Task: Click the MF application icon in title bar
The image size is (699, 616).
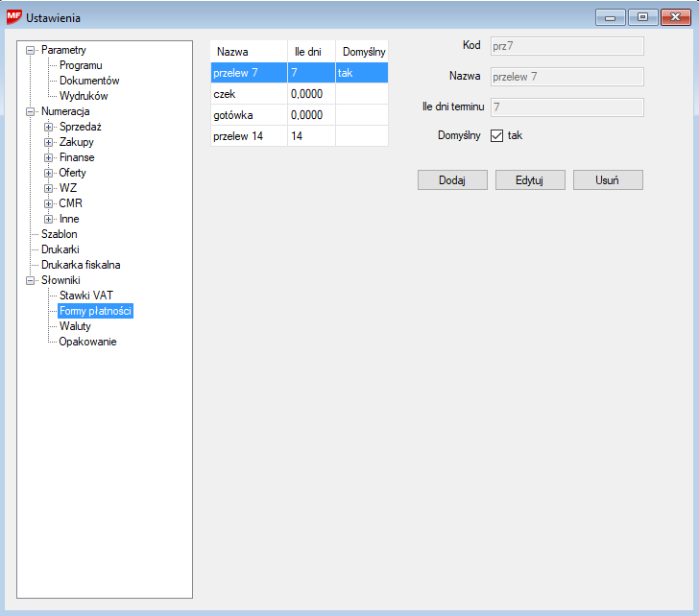Action: point(13,17)
